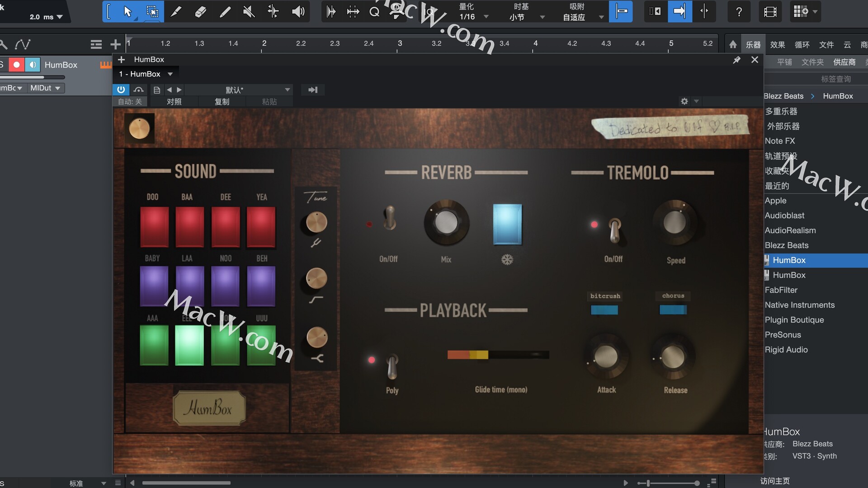Image resolution: width=868 pixels, height=488 pixels.
Task: Open the video player film icon
Action: tap(770, 12)
